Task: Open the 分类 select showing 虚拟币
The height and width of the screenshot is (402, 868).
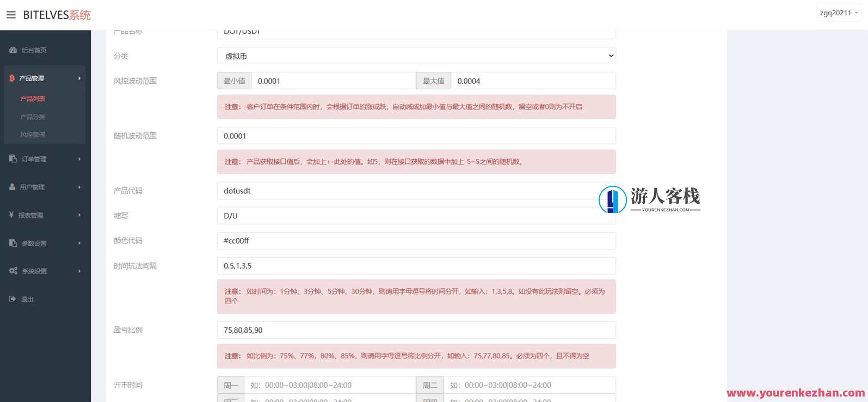Action: click(416, 56)
